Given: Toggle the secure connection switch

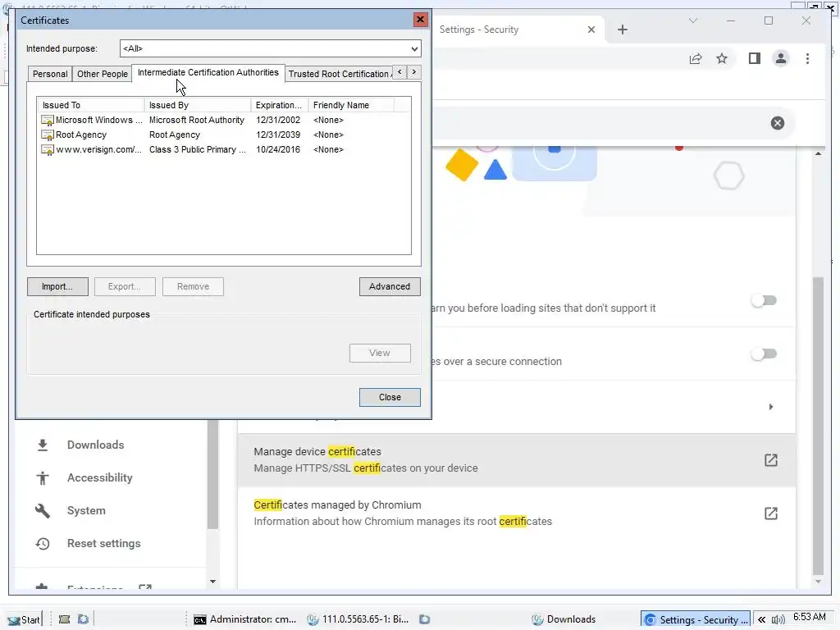Looking at the screenshot, I should [x=764, y=354].
